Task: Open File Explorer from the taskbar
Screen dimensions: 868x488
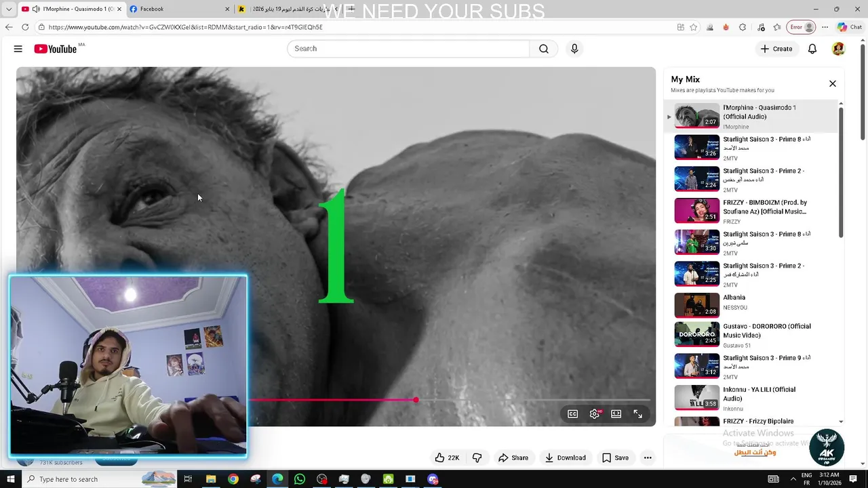Action: pos(211,479)
